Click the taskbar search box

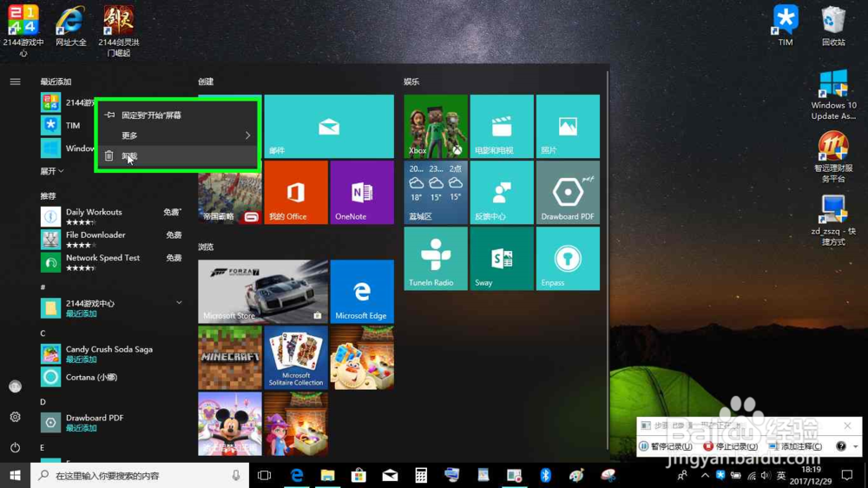[x=140, y=475]
